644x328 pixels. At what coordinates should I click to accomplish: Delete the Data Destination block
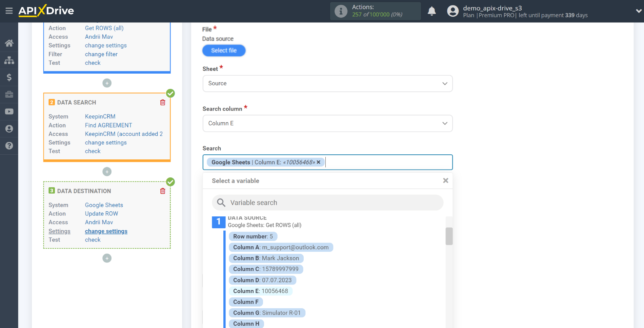(x=163, y=191)
